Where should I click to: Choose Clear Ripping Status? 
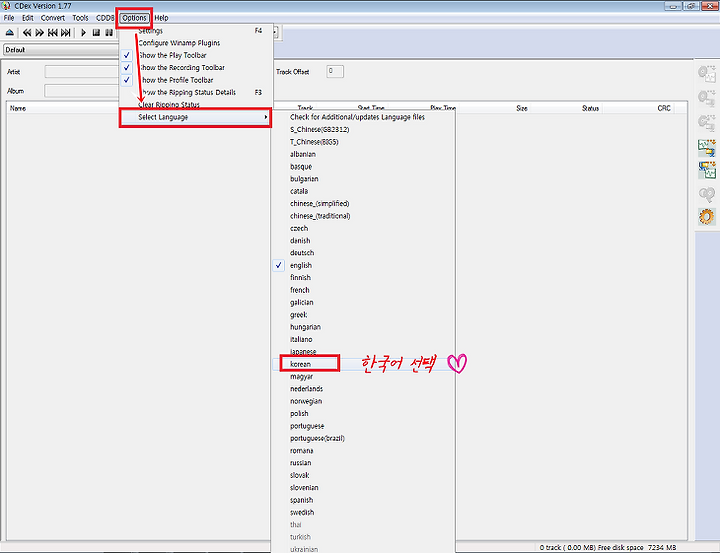[x=196, y=105]
